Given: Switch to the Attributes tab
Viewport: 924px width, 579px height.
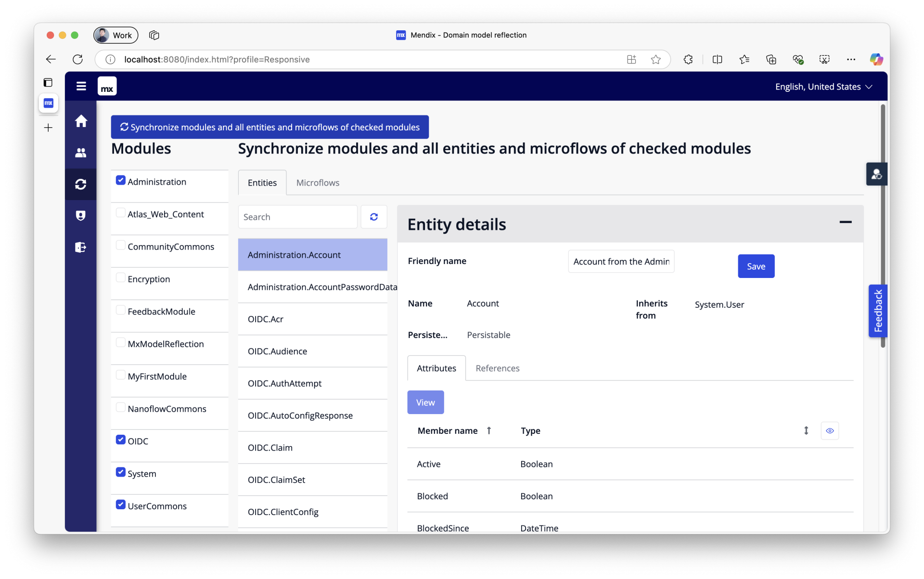Looking at the screenshot, I should tap(436, 368).
